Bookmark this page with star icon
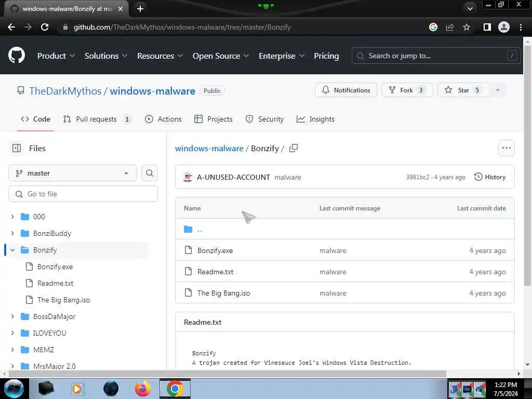532x399 pixels. coord(467,27)
